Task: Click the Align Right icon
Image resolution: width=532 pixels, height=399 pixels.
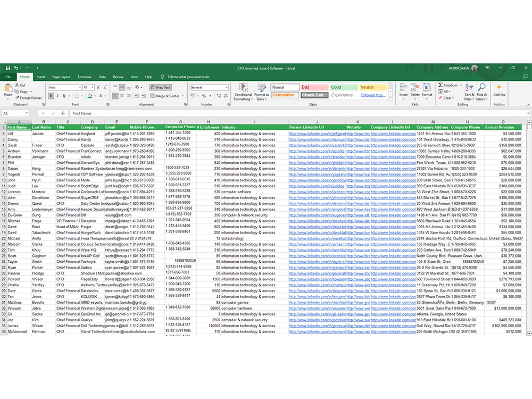Action: tap(129, 96)
